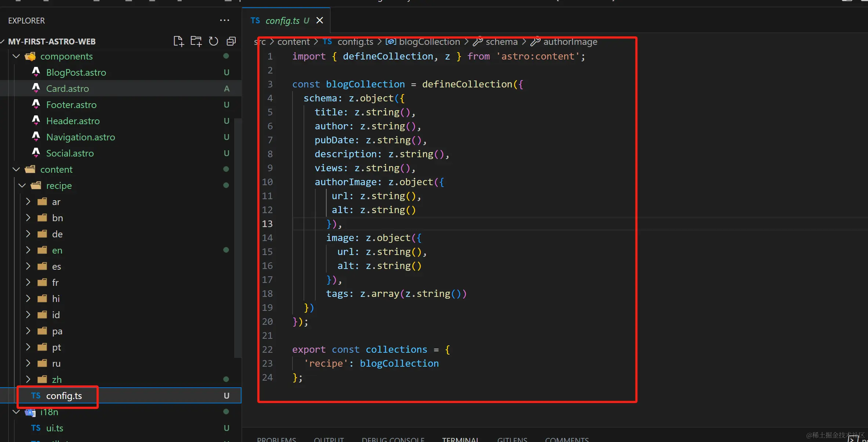Open Navigation.astro from the file tree
This screenshot has height=442, width=868.
80,137
